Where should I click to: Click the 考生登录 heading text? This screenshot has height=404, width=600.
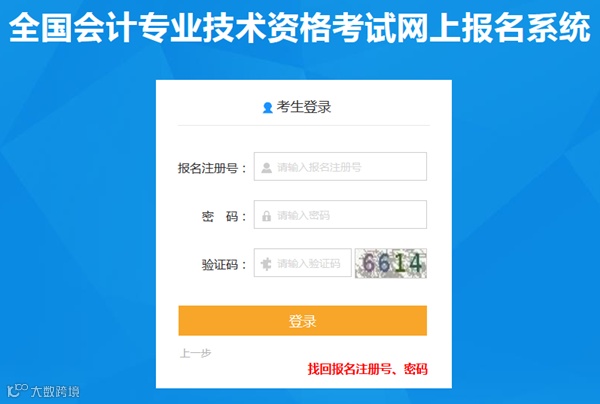(303, 107)
